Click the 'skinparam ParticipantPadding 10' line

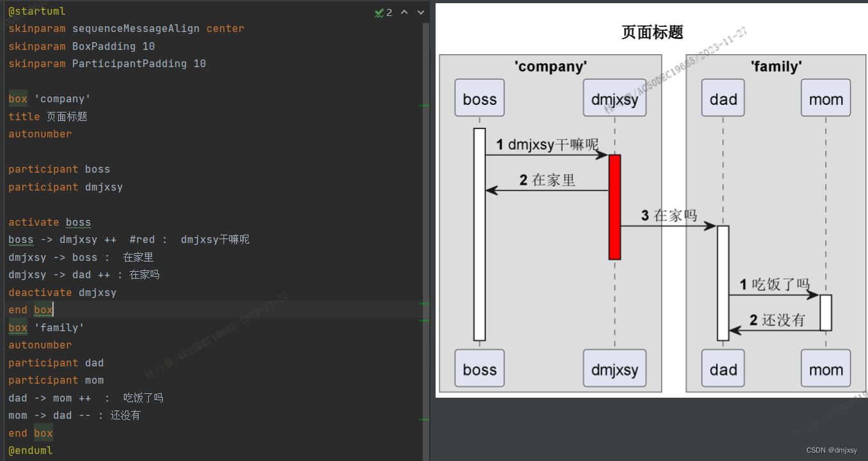107,64
